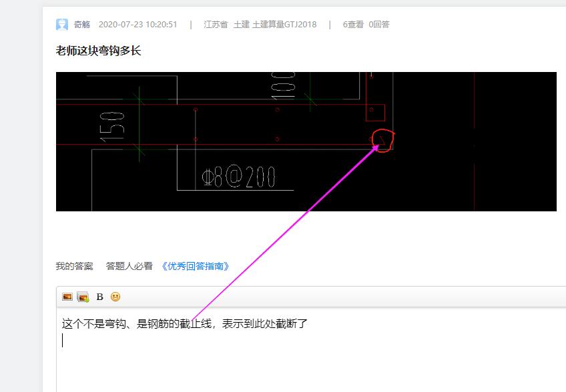This screenshot has width=566, height=392.
Task: Click the 0回答 answer count
Action: point(379,25)
